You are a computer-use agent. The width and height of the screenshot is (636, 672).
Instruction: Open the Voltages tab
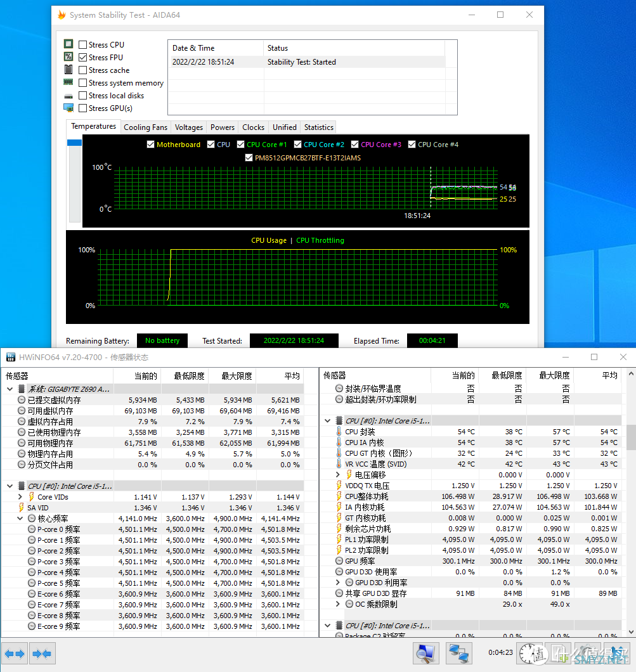click(188, 127)
